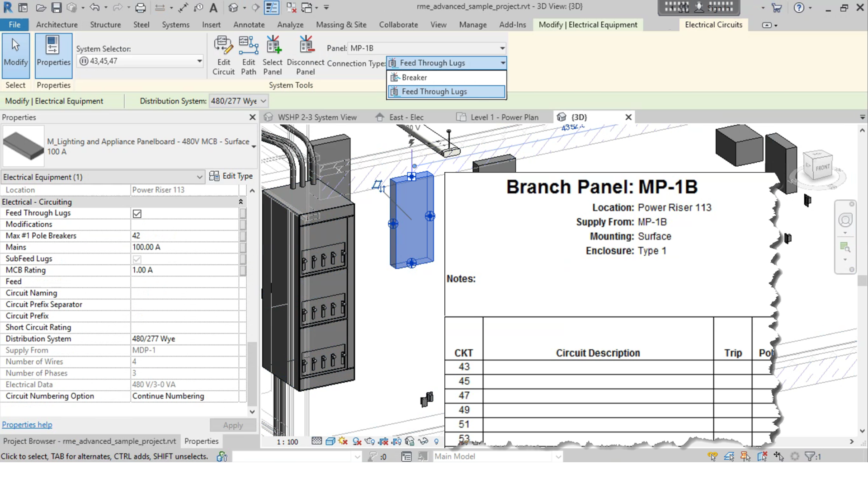This screenshot has height=488, width=868.
Task: Open the Distribution System 480/277 Wye dropdown
Action: pyautogui.click(x=263, y=101)
